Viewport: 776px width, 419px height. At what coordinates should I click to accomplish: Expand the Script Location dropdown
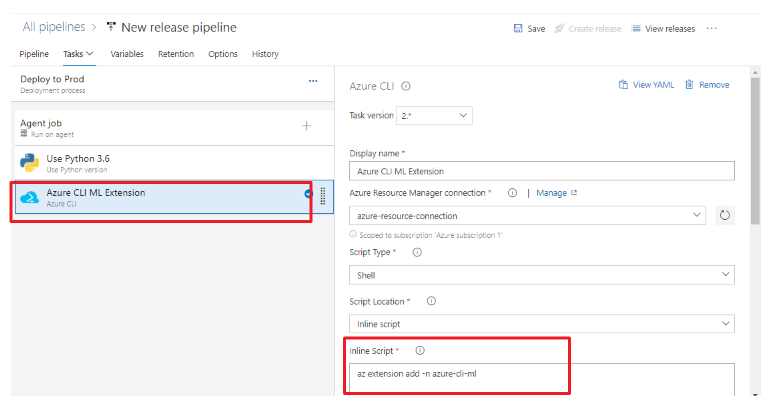click(541, 324)
